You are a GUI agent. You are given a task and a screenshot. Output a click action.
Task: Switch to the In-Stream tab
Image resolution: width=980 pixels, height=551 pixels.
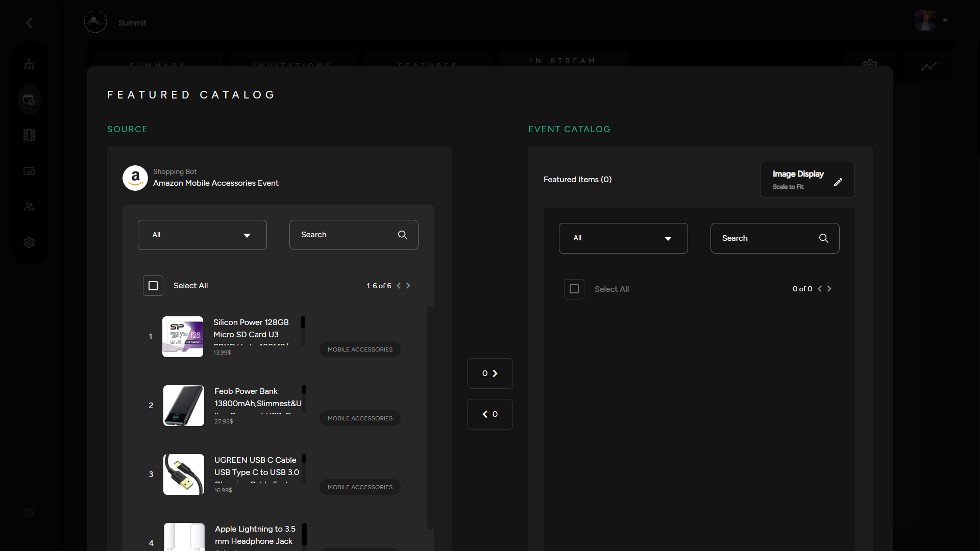click(563, 61)
